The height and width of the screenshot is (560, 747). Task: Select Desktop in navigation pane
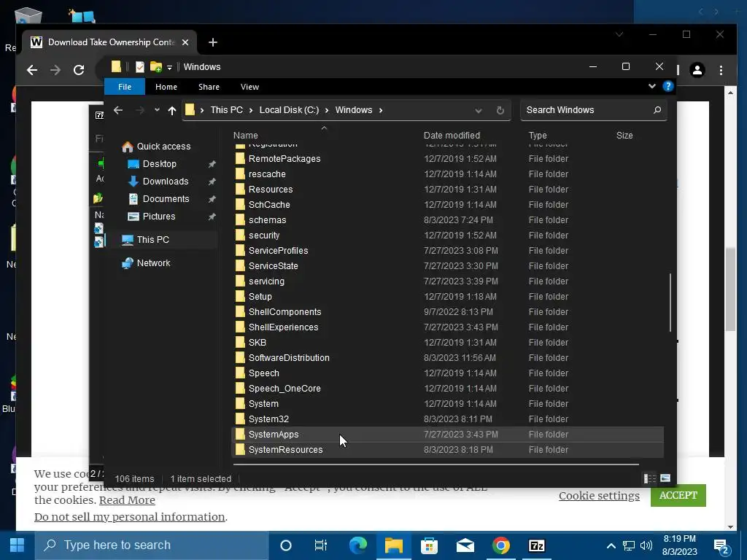(159, 164)
